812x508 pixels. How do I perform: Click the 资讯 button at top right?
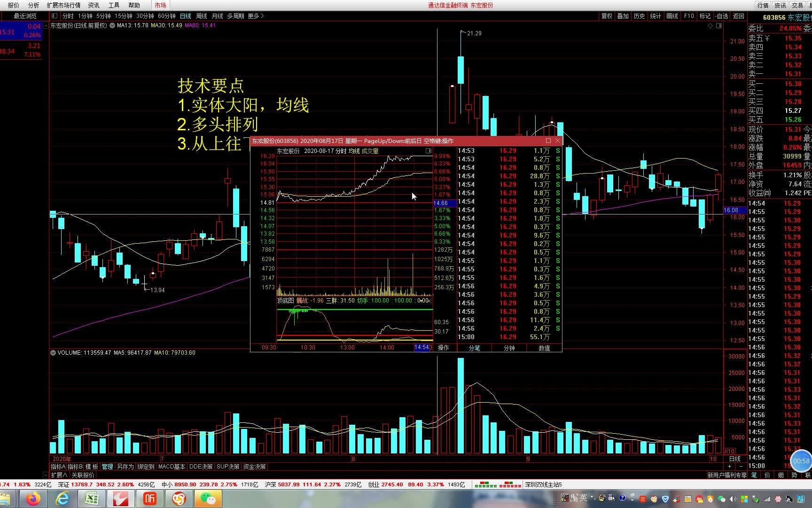coord(781,5)
